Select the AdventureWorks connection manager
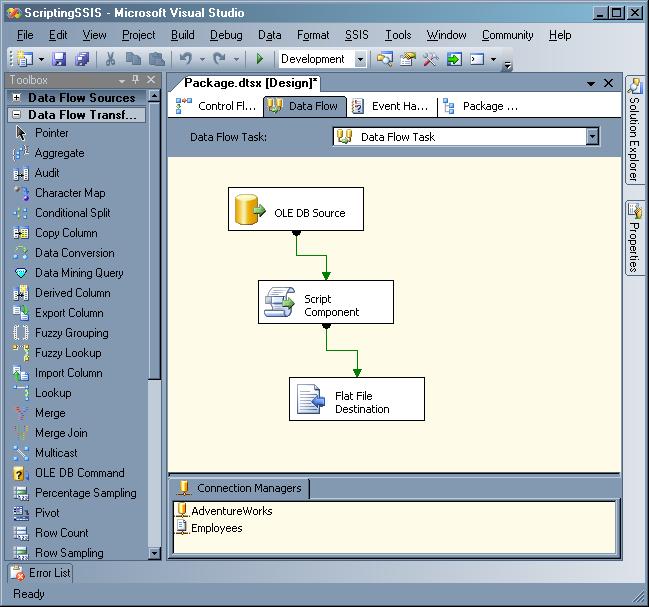The image size is (649, 607). pyautogui.click(x=231, y=511)
